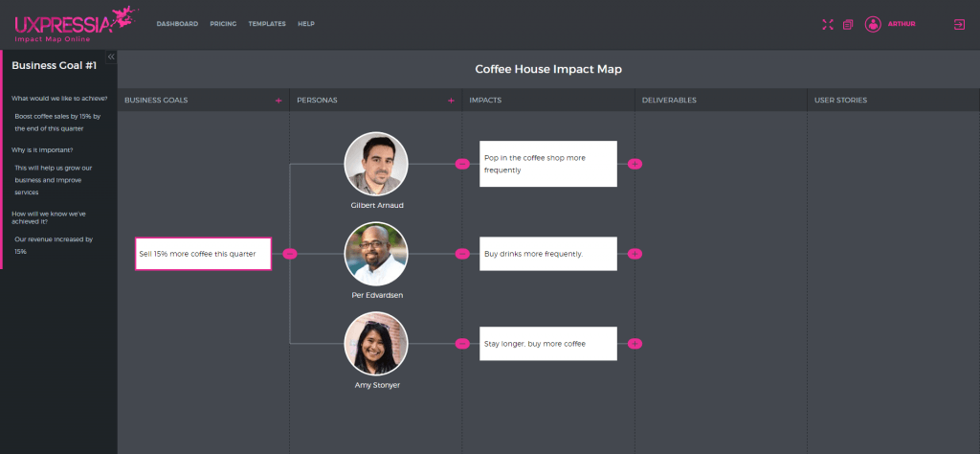Add deliverable to Stay longer impact
This screenshot has width=980, height=454.
pos(635,343)
